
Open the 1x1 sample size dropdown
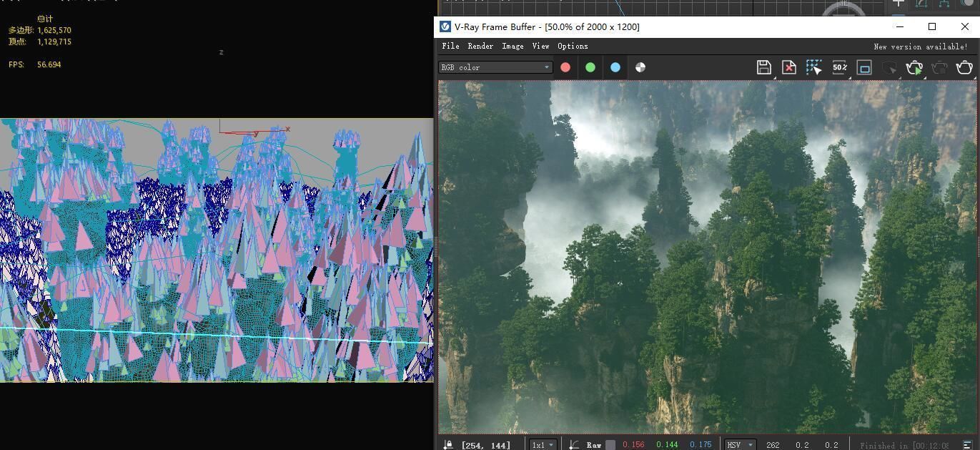tap(543, 445)
